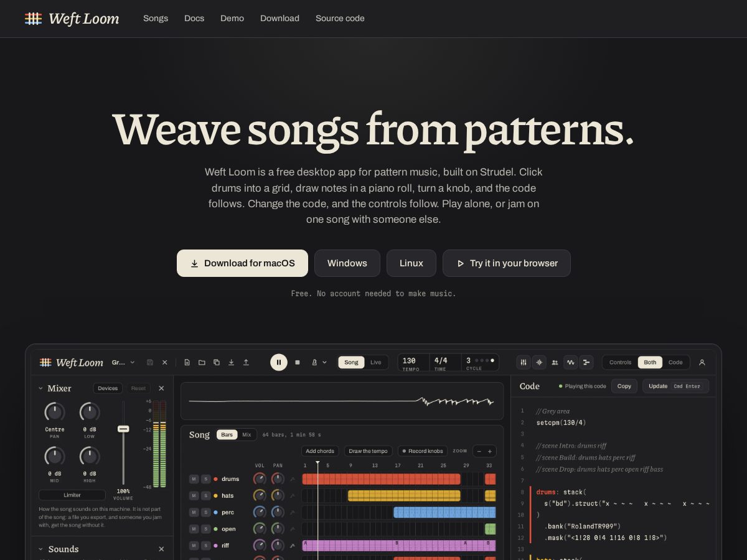Click the 4/4 time signature field
Screen dimensions: 747x560
pos(445,363)
